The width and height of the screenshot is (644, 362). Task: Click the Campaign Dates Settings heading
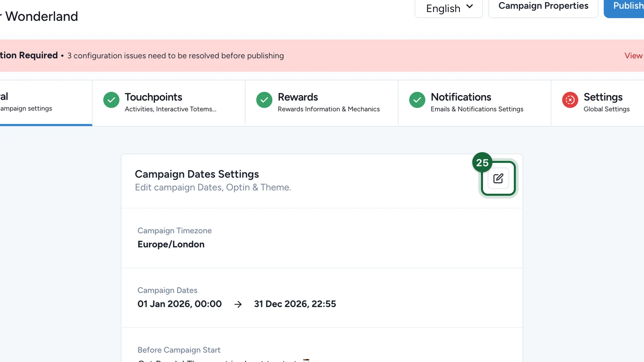(x=197, y=174)
